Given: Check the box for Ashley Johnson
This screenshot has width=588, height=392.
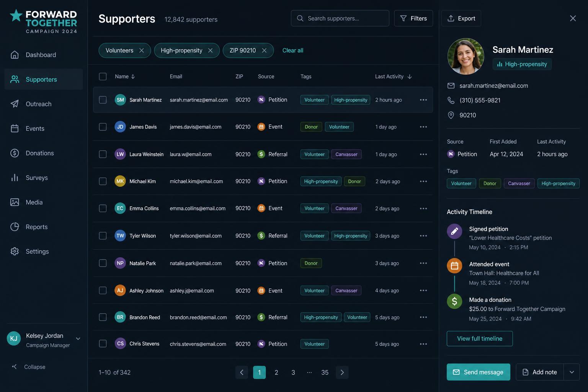Looking at the screenshot, I should coord(103,291).
